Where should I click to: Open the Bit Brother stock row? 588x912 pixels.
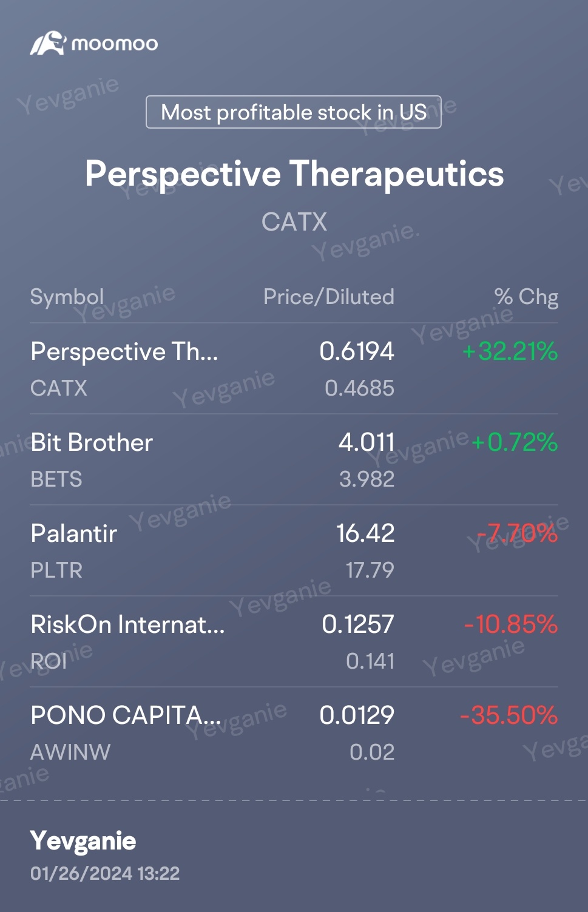(294, 460)
